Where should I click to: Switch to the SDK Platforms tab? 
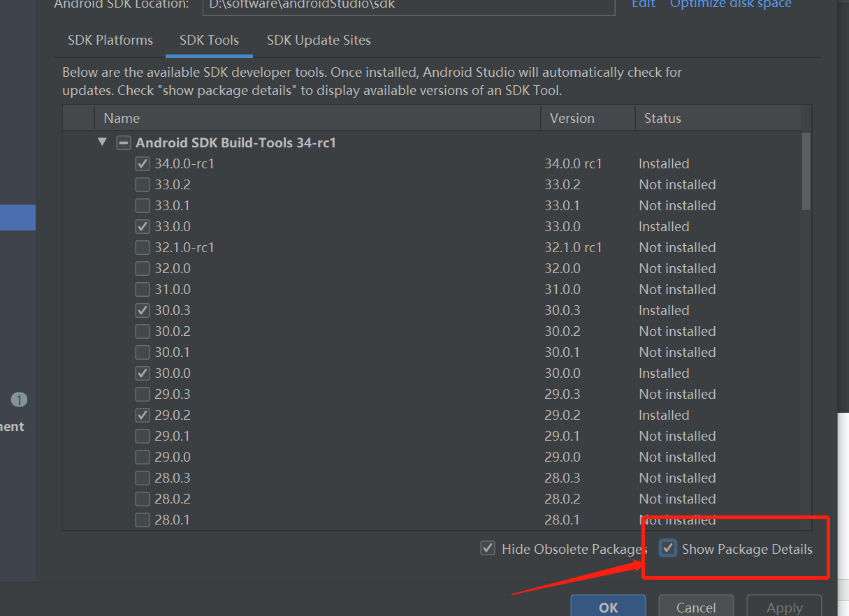[x=110, y=40]
